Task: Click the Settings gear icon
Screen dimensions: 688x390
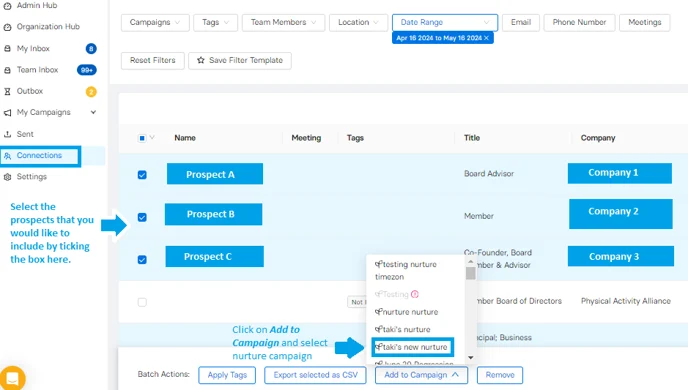Action: click(x=7, y=177)
